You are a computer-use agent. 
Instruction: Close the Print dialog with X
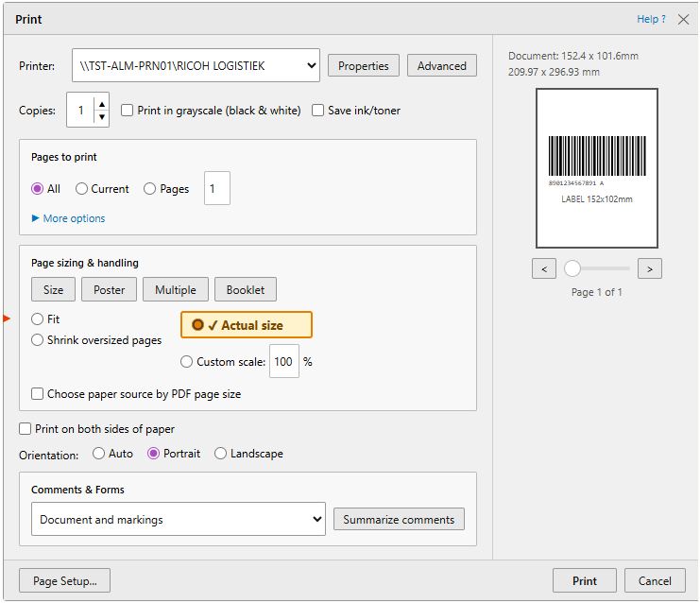[x=683, y=19]
